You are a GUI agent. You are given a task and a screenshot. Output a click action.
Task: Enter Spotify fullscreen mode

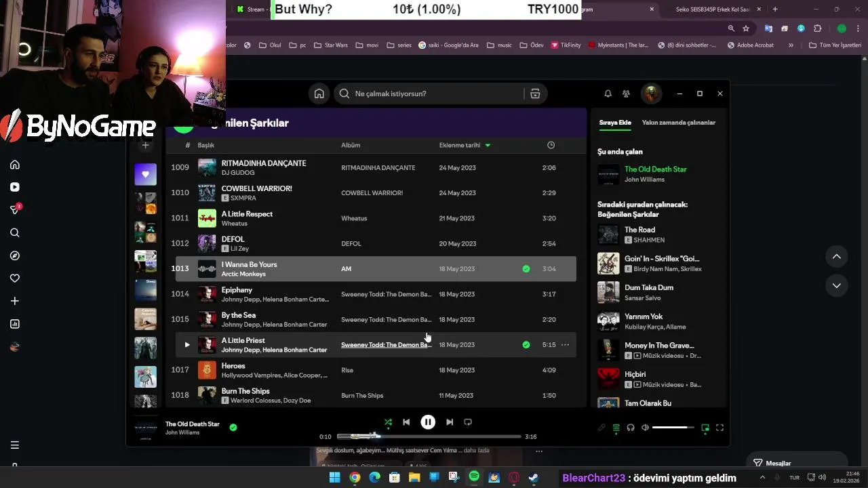point(720,428)
